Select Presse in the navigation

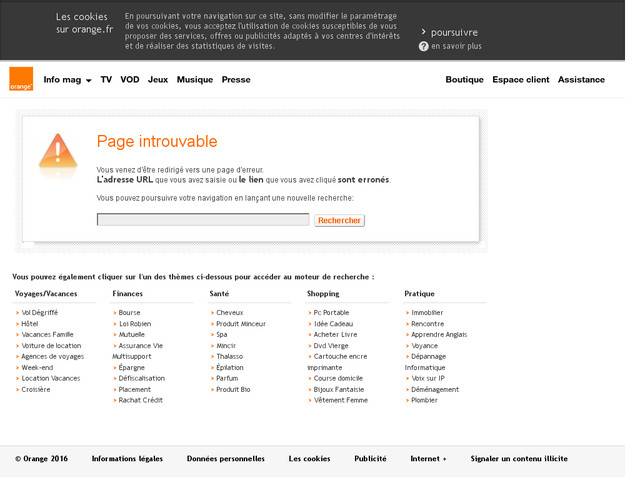[x=236, y=80]
